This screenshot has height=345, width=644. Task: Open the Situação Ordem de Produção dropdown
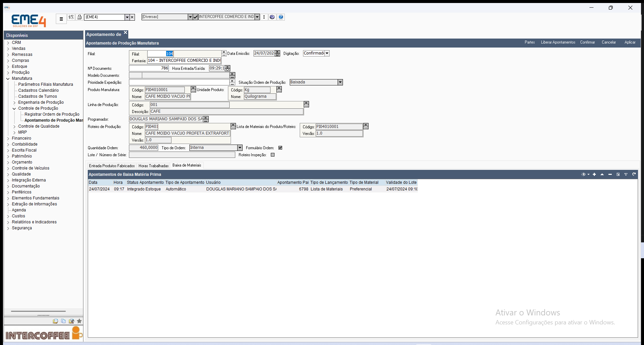pos(340,82)
